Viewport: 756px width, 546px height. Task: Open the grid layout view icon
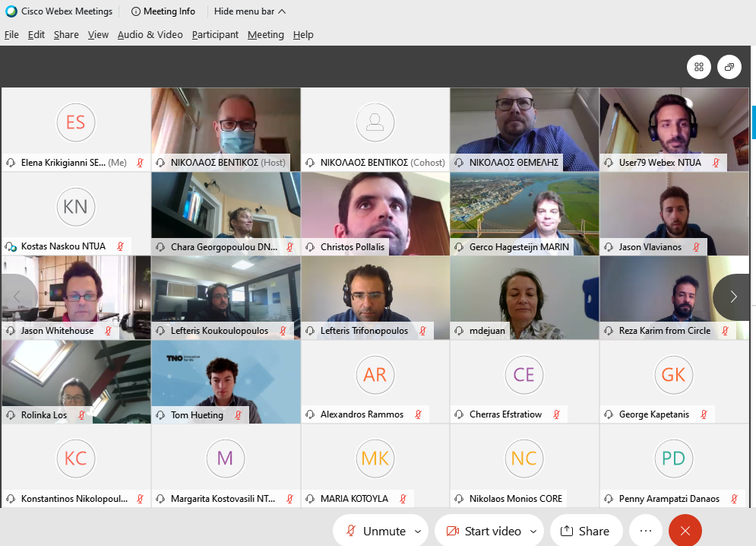click(698, 67)
